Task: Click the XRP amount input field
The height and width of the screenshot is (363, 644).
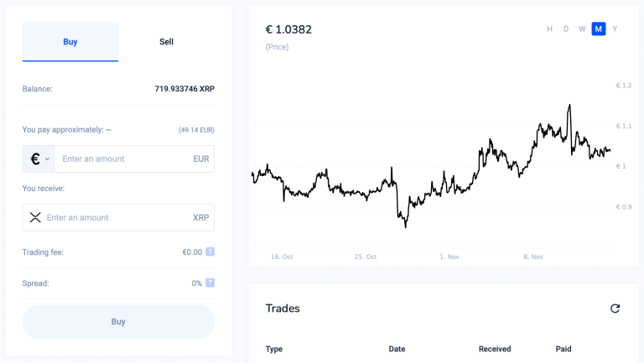Action: point(113,217)
